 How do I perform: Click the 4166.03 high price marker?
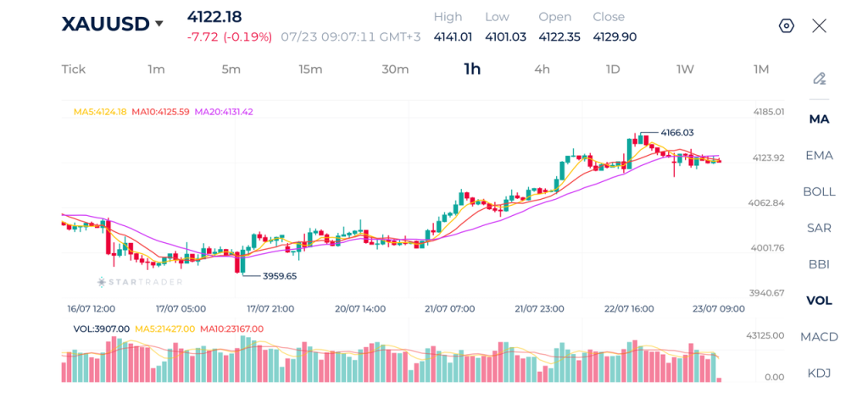coord(677,133)
